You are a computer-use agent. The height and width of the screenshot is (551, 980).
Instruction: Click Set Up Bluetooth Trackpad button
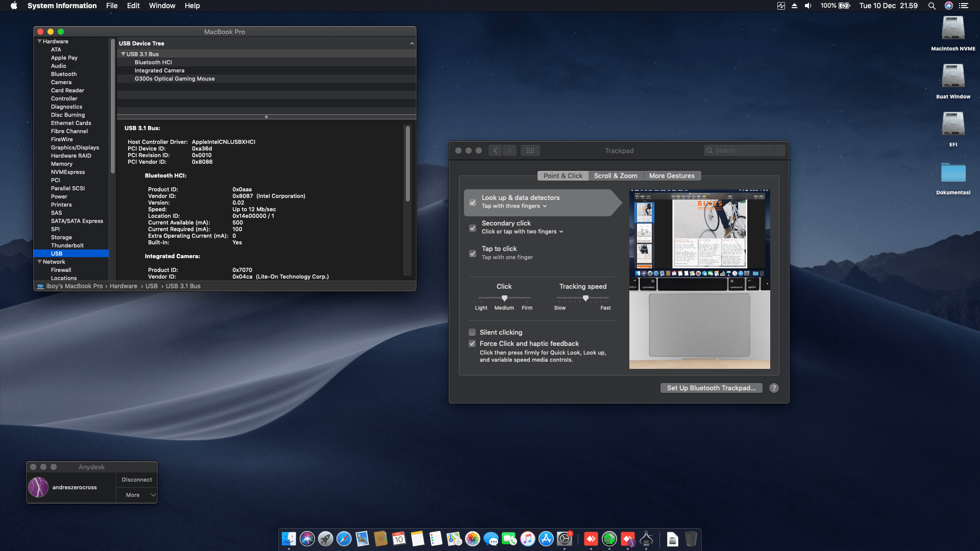point(710,388)
